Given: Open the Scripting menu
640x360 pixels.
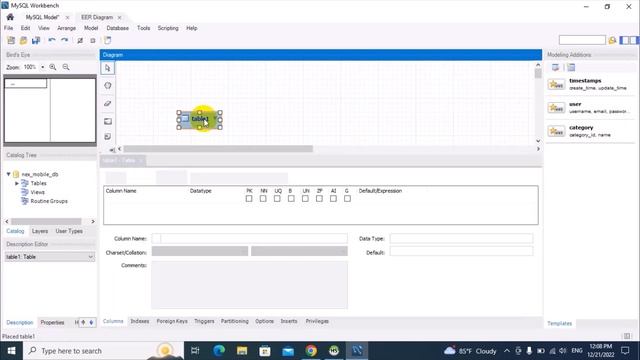Looking at the screenshot, I should (x=168, y=28).
